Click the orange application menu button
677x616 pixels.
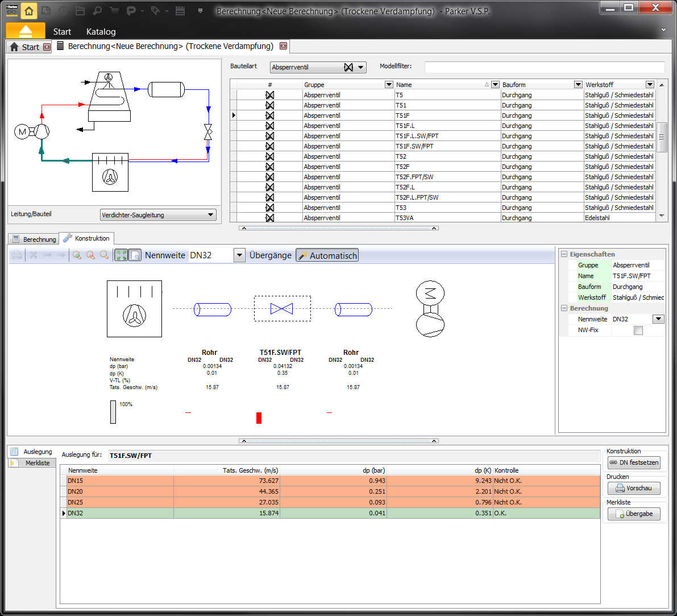[x=26, y=31]
